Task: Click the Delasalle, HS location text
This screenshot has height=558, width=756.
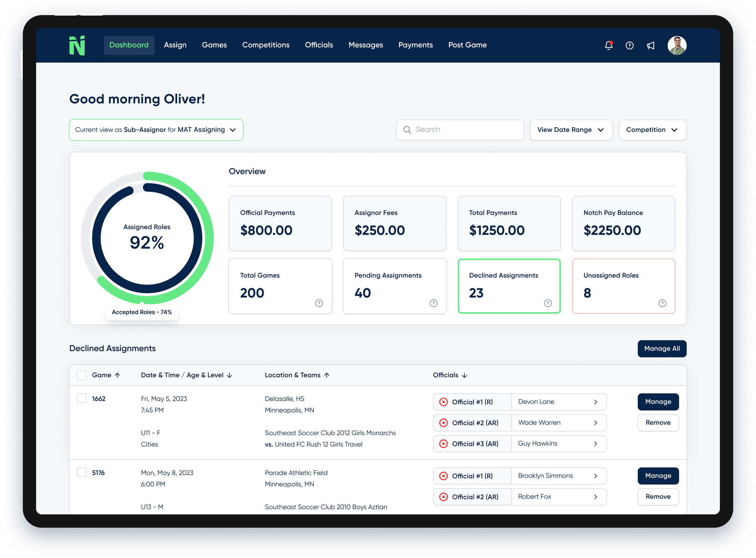Action: [x=284, y=399]
